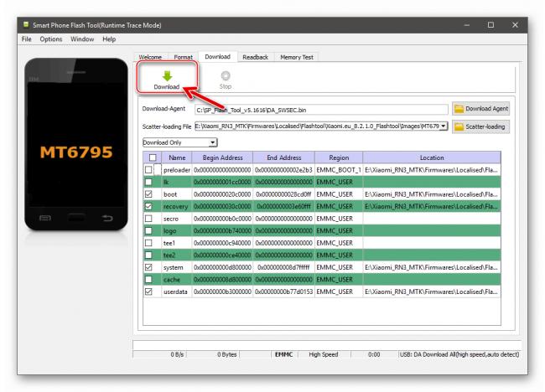Viewport: 545px width, 392px height.
Task: Close the Smart Phone Flash Tool window
Action: pyautogui.click(x=515, y=25)
